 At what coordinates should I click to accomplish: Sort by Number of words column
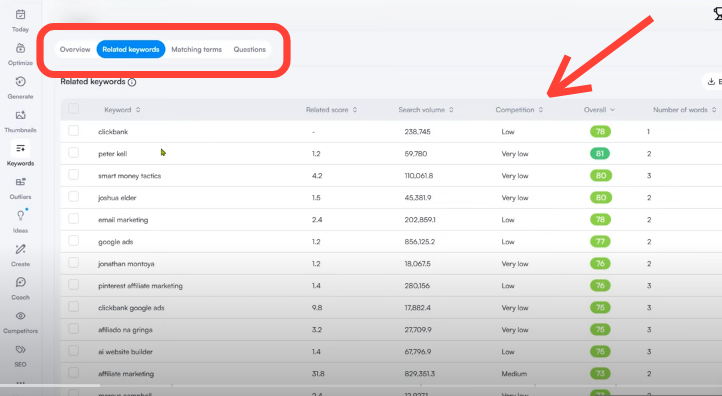[x=685, y=110]
